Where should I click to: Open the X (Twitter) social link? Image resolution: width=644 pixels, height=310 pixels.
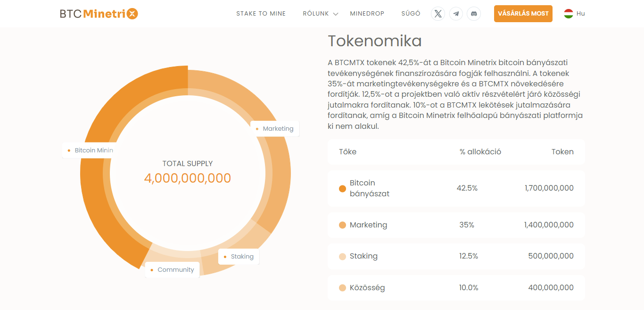click(x=438, y=14)
